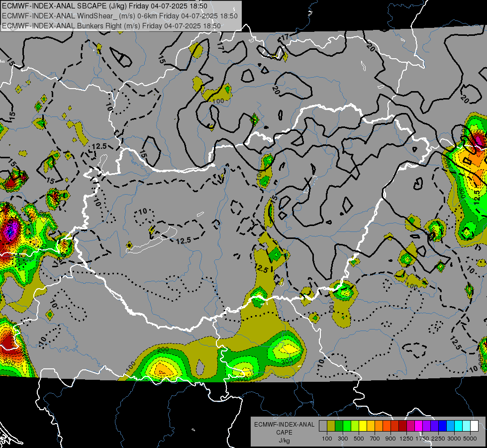Click the legend label 900
This screenshot has height=448, width=487.
pos(390,439)
